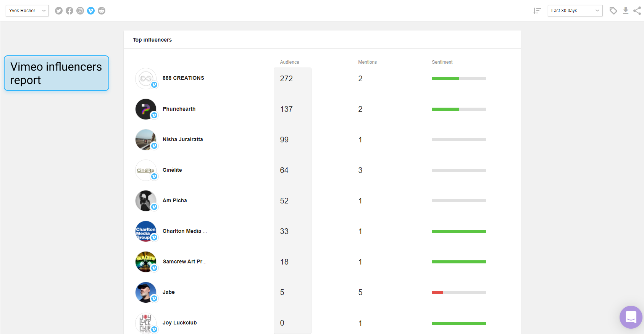Open Nisha Jurairatta profile avatar
This screenshot has height=334, width=644.
tap(146, 140)
